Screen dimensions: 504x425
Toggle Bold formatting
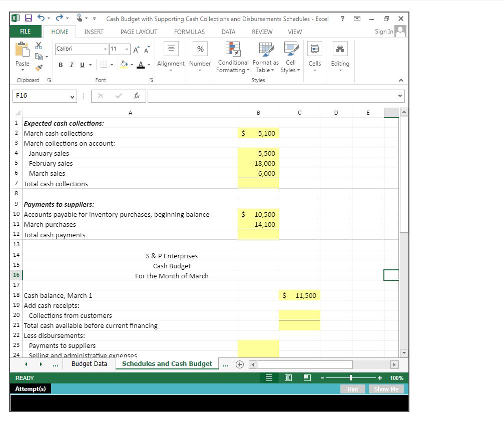[x=61, y=65]
